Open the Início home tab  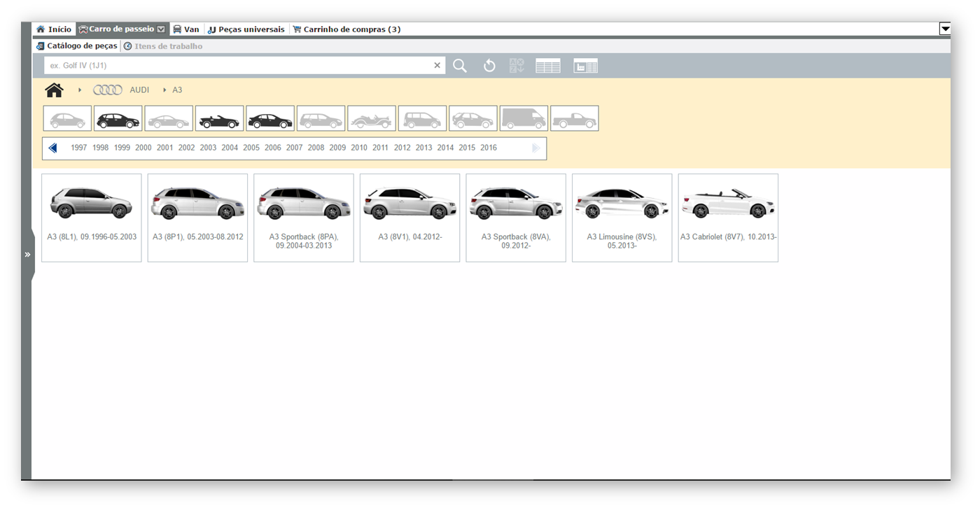tap(54, 29)
